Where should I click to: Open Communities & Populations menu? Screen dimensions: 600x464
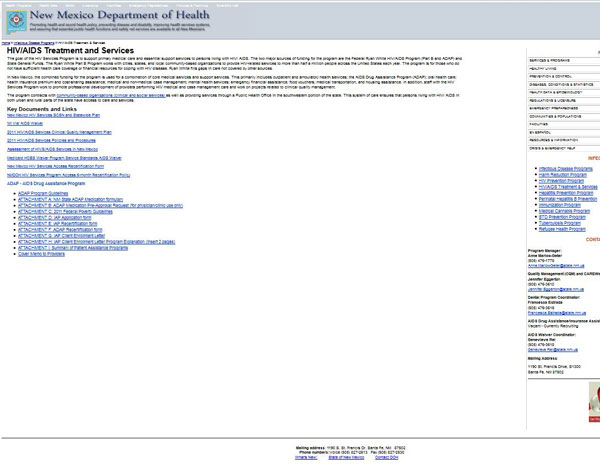564,117
